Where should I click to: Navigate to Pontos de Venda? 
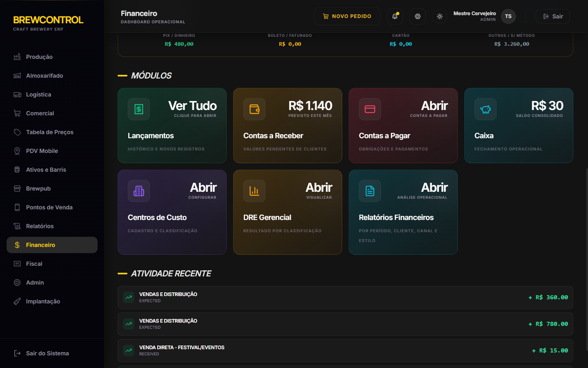tap(52, 207)
